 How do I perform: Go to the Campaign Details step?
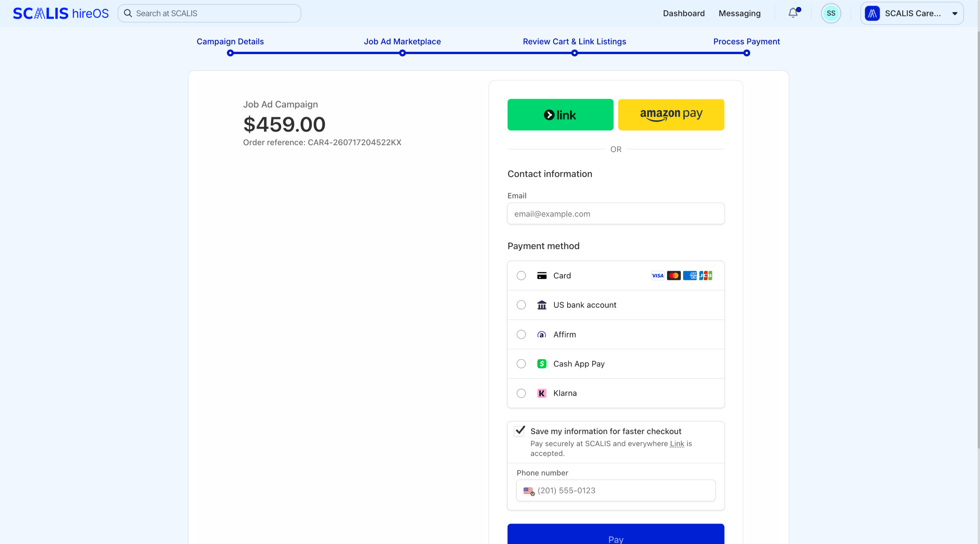coord(230,41)
